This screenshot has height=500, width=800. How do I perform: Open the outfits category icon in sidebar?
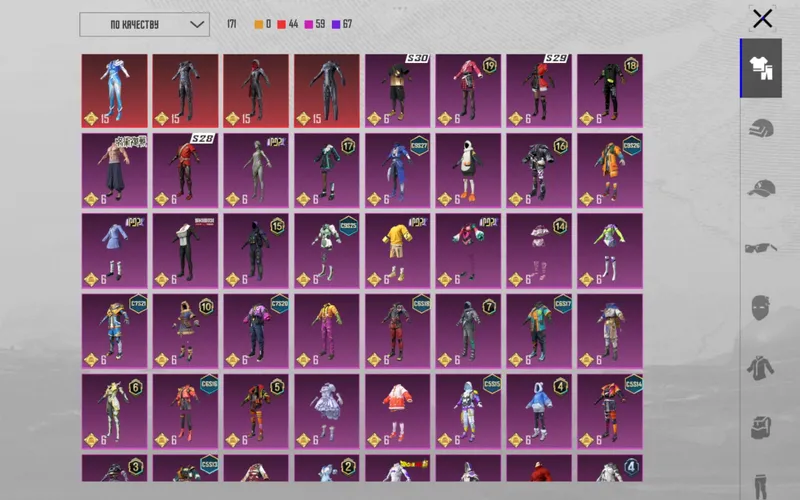tap(761, 68)
